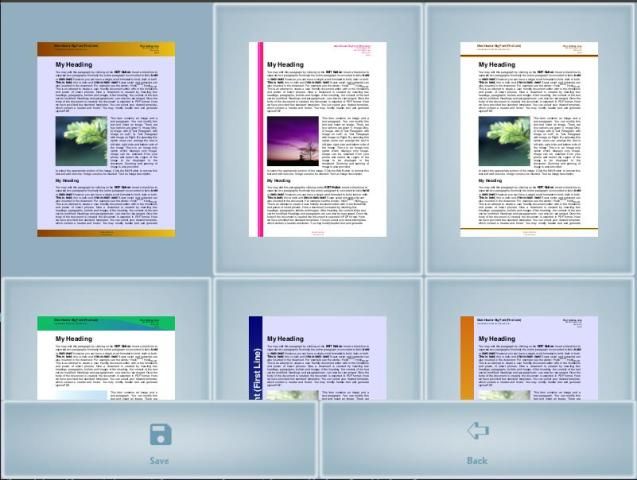Click "My Heading" title in the orange template
The width and height of the screenshot is (637, 480).
click(499, 339)
